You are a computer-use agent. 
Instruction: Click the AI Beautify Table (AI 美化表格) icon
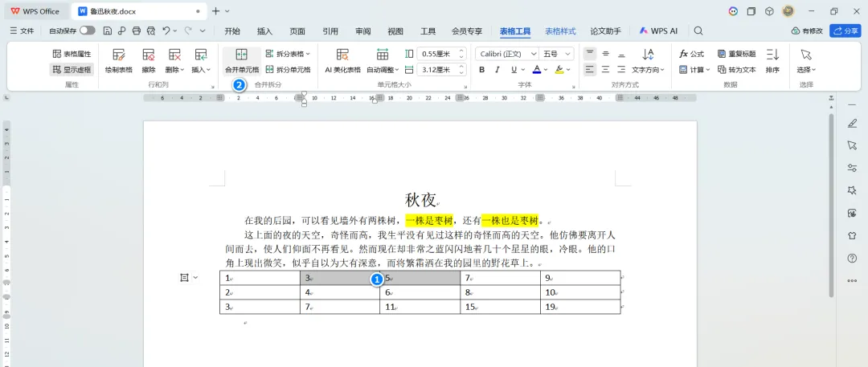(342, 55)
